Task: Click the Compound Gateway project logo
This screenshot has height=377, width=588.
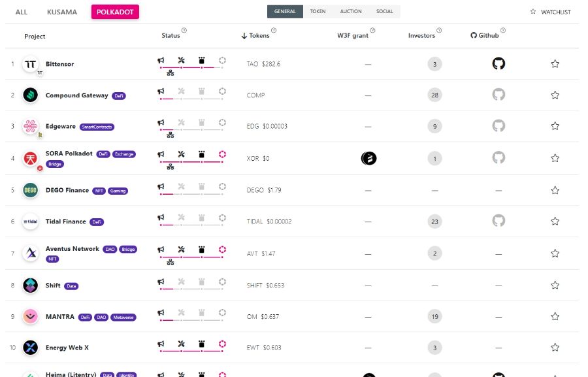Action: (x=30, y=95)
